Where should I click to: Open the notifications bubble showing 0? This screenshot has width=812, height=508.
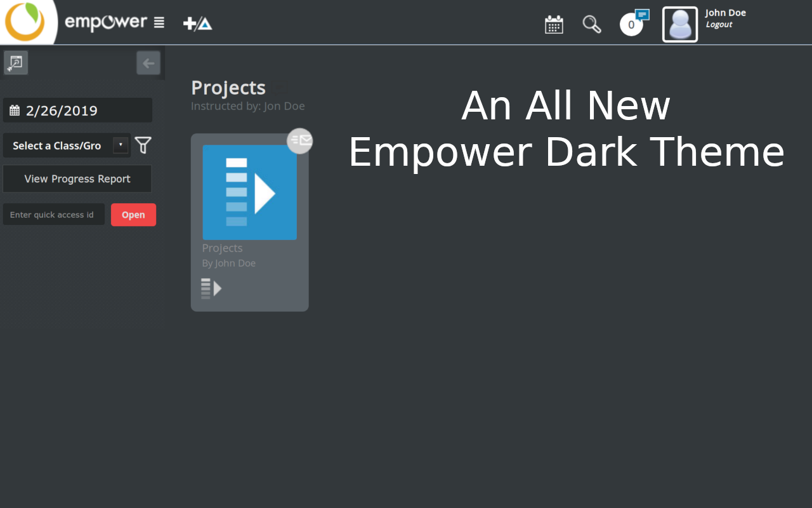click(631, 24)
